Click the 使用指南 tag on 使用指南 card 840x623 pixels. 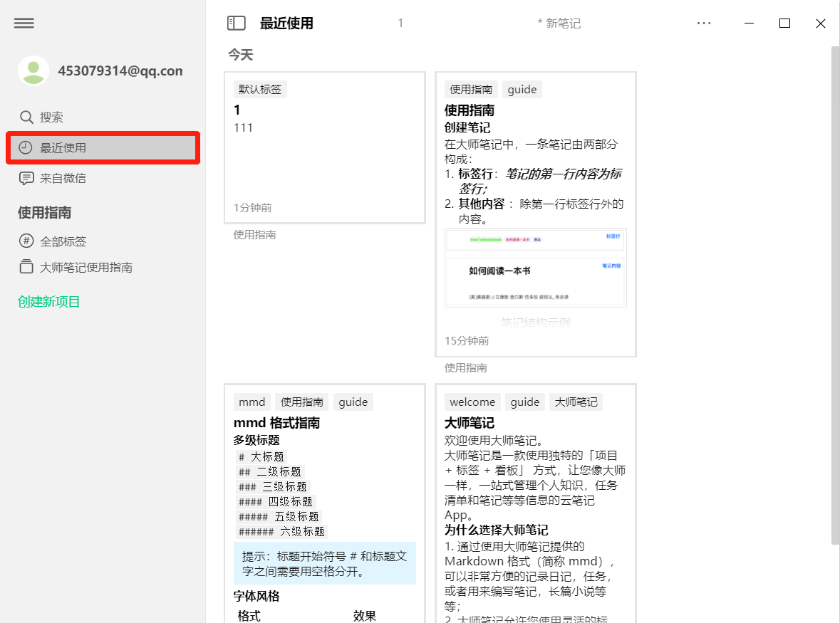pyautogui.click(x=471, y=90)
